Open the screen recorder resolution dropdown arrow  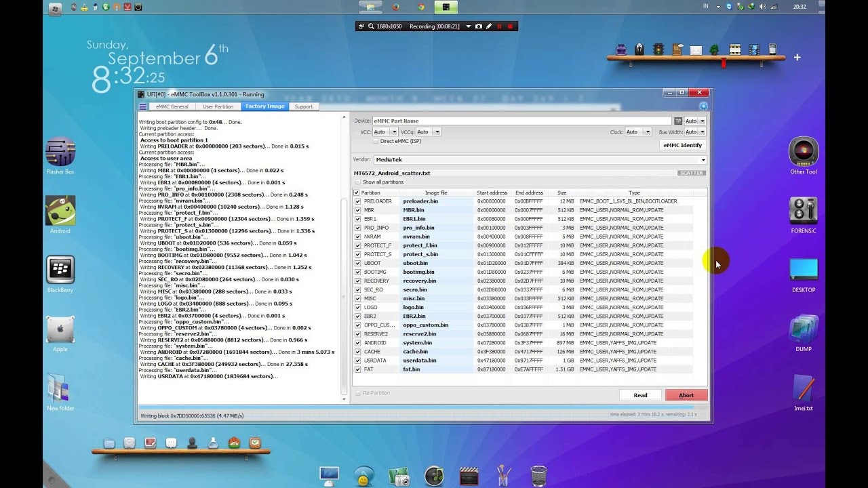(468, 26)
